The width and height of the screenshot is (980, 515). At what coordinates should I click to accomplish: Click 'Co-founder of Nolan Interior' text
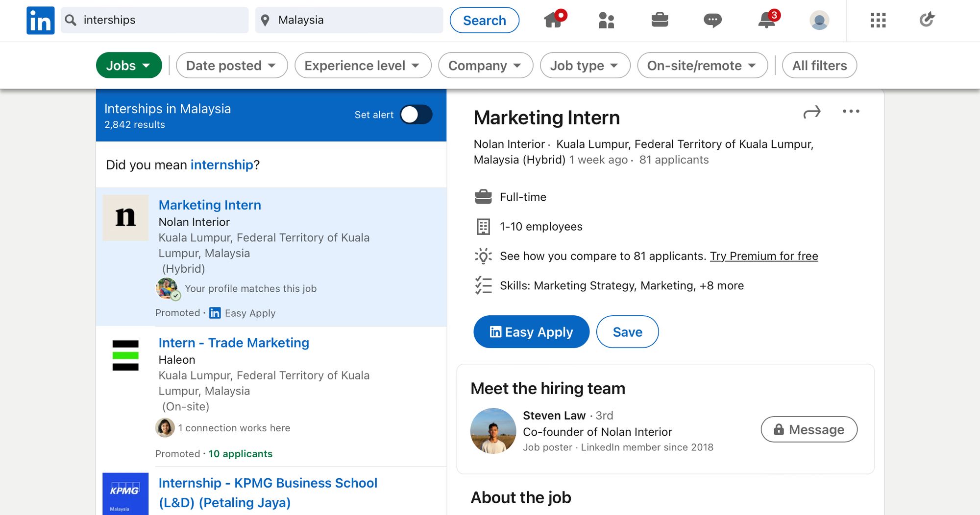click(597, 432)
